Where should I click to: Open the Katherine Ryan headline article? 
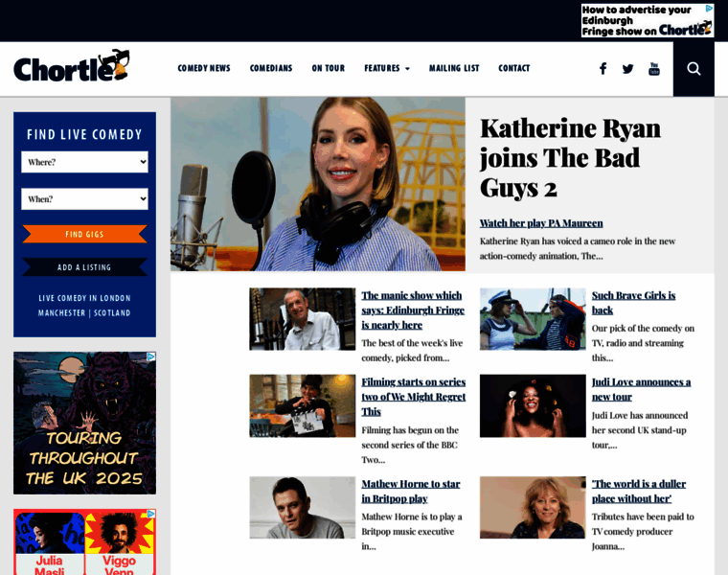pos(570,158)
